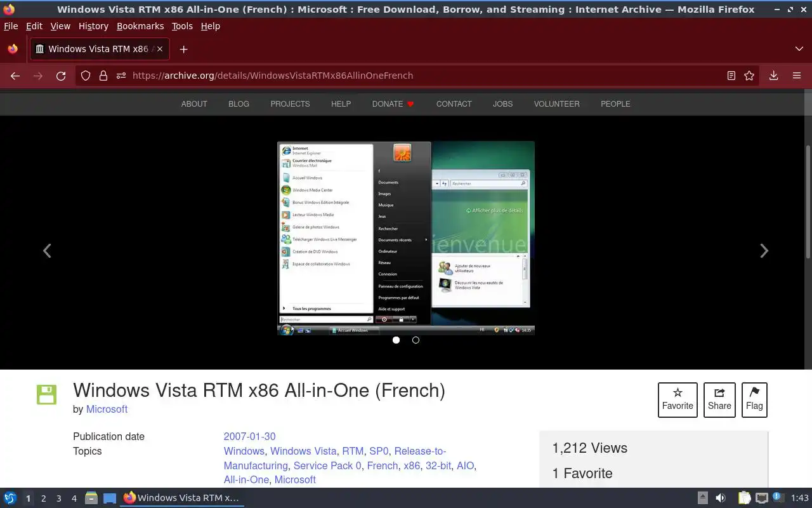Bookmark this page with the star icon
The width and height of the screenshot is (812, 508).
pyautogui.click(x=749, y=76)
